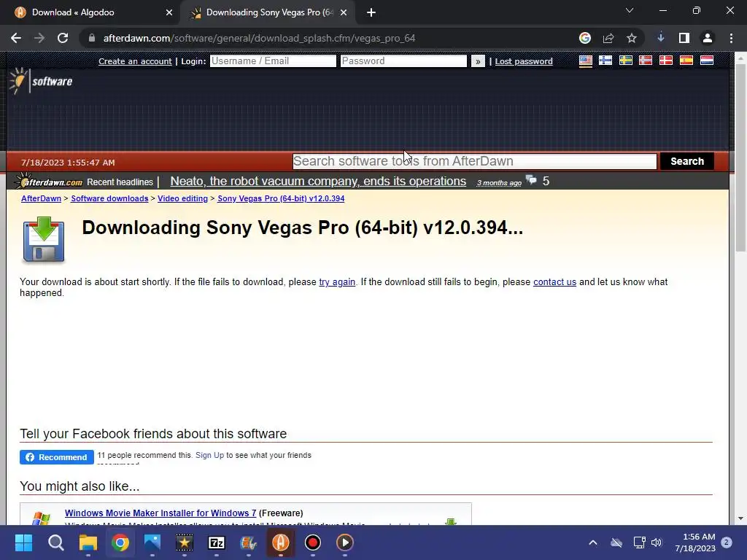Image resolution: width=747 pixels, height=560 pixels.
Task: Click the page vertical scrollbar thumb
Action: [x=740, y=157]
